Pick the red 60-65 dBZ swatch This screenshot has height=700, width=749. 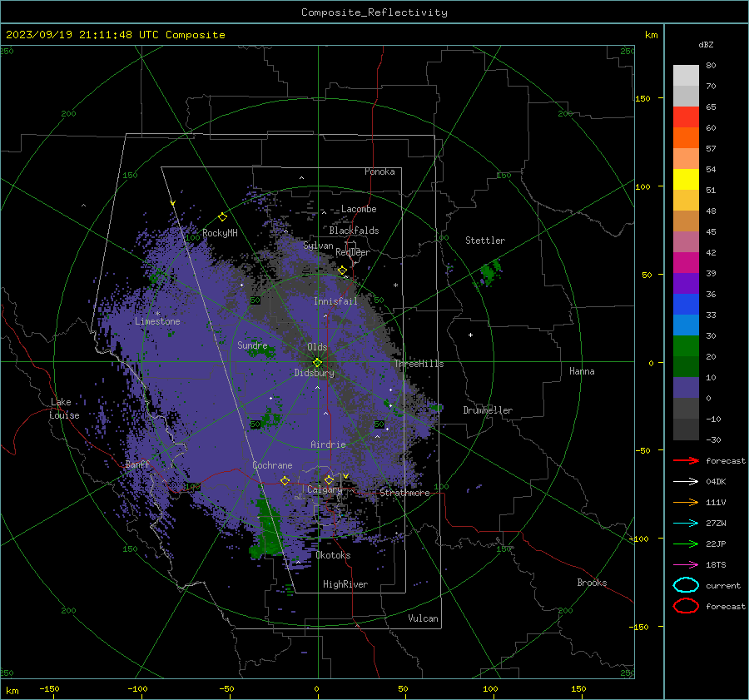pyautogui.click(x=686, y=117)
